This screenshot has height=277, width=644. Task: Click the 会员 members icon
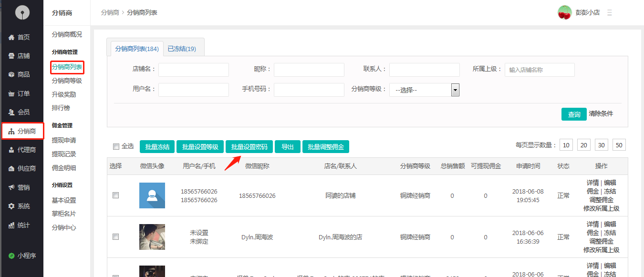coord(11,112)
